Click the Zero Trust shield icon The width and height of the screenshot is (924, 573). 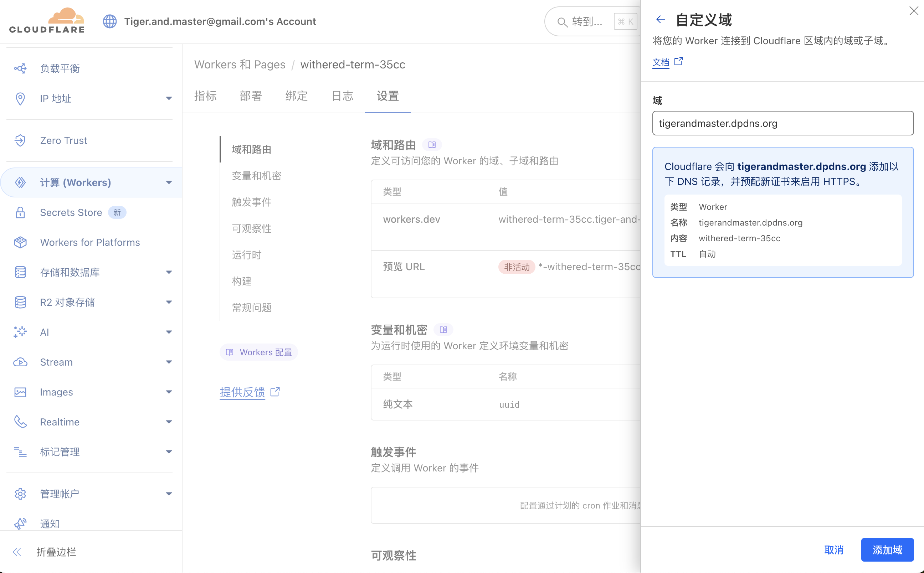tap(20, 141)
